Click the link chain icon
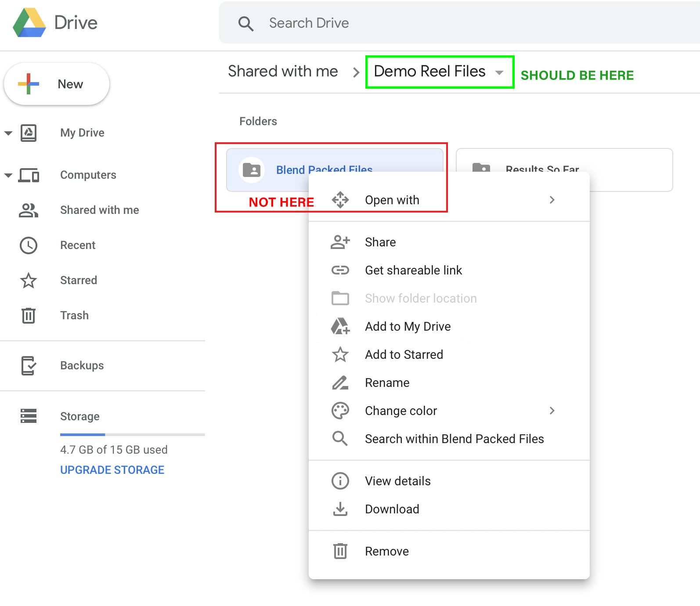The width and height of the screenshot is (700, 606). (340, 270)
